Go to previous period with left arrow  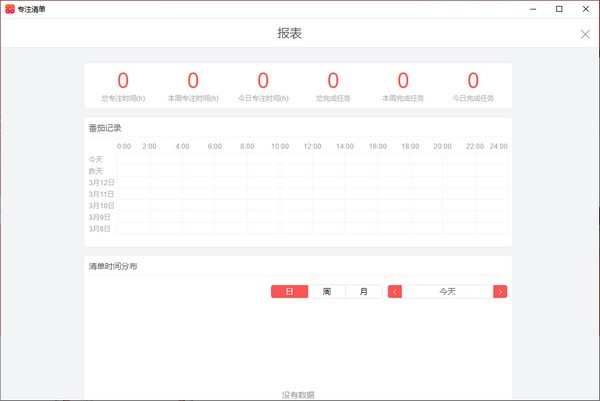pos(395,291)
